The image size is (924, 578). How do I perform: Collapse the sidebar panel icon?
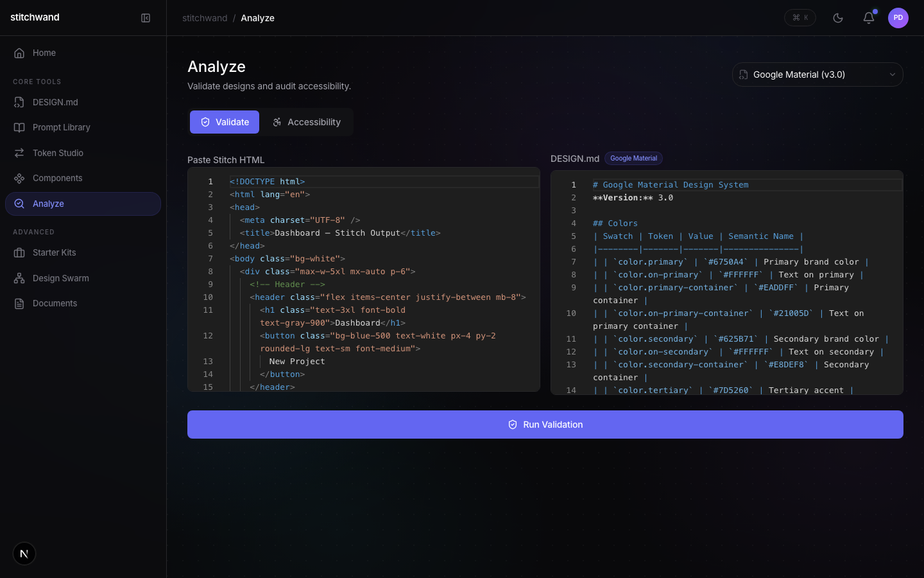point(146,18)
